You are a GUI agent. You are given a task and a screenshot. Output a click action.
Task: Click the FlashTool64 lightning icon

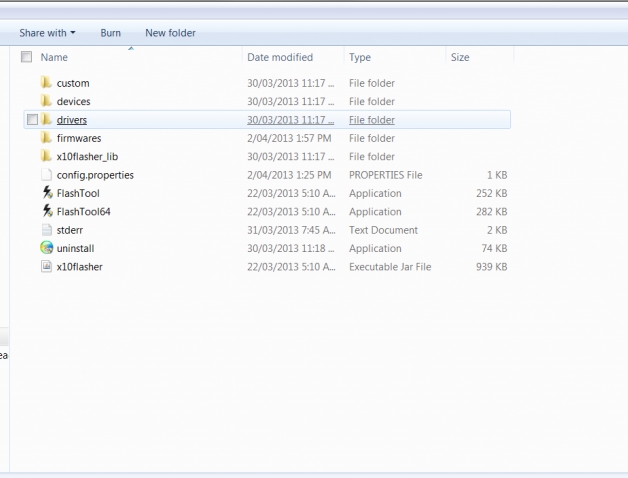click(47, 211)
